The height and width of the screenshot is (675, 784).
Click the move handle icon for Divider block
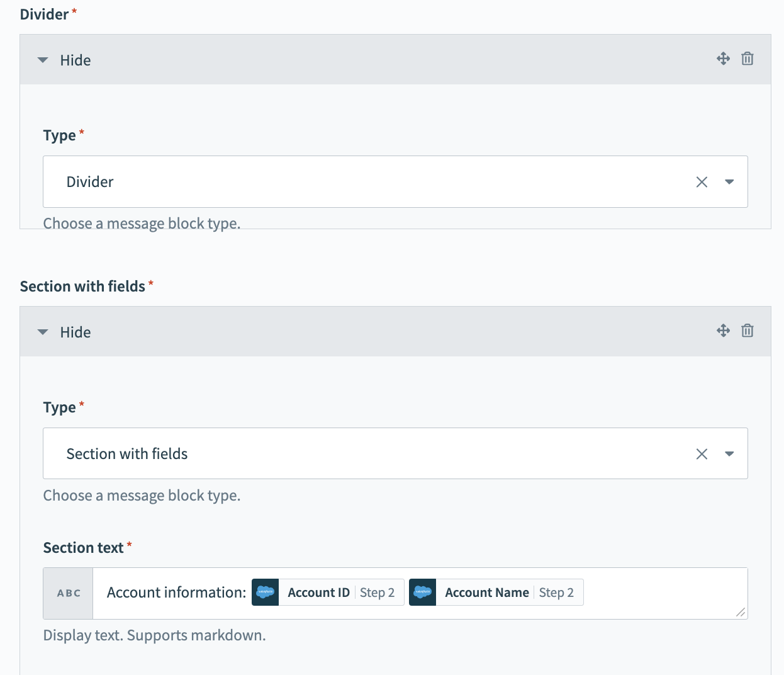coord(723,59)
